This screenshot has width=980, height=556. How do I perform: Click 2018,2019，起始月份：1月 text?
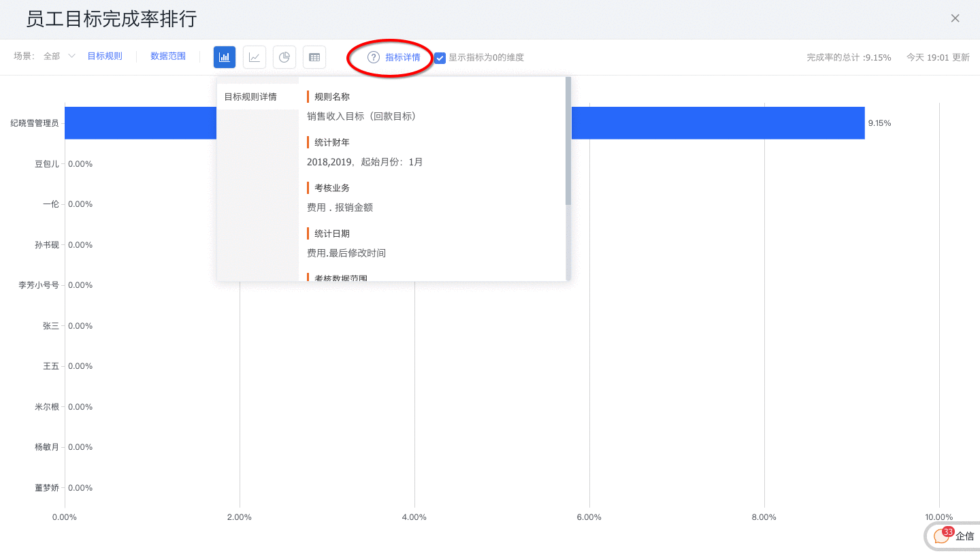click(365, 162)
